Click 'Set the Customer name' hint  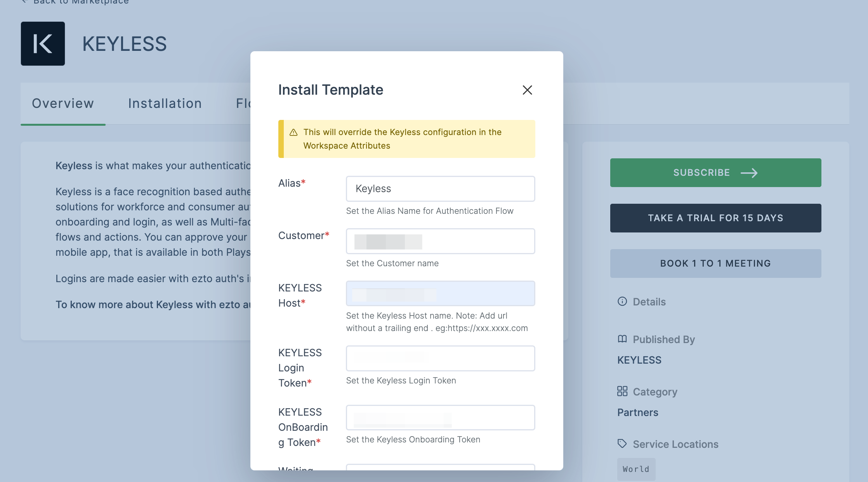pyautogui.click(x=392, y=264)
